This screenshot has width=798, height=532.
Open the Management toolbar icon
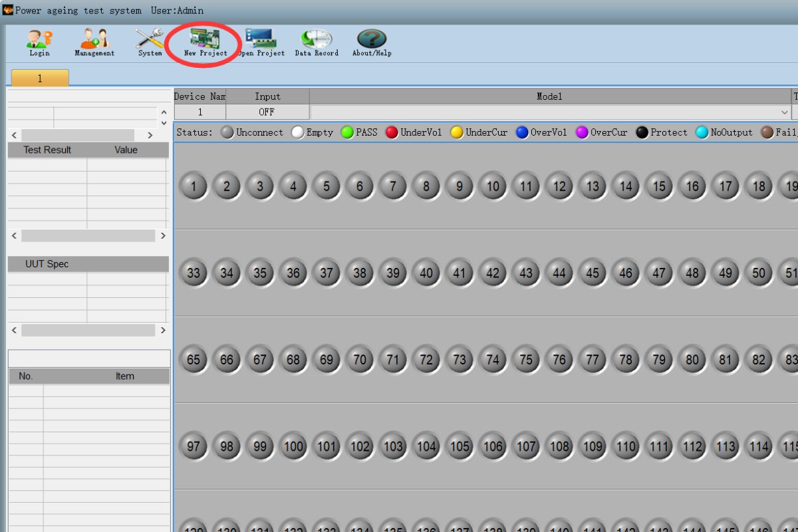point(94,42)
